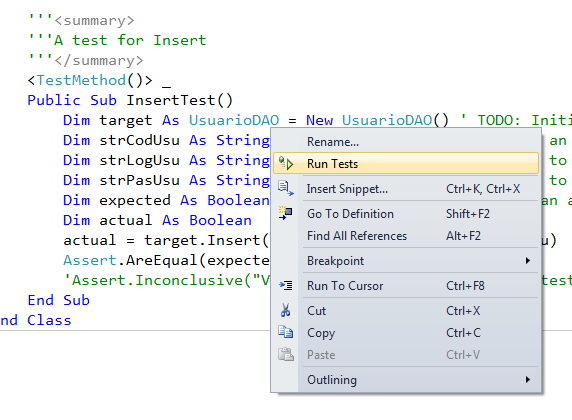This screenshot has width=572, height=420.
Task: Click the Run To Cursor arrow icon
Action: (x=286, y=285)
